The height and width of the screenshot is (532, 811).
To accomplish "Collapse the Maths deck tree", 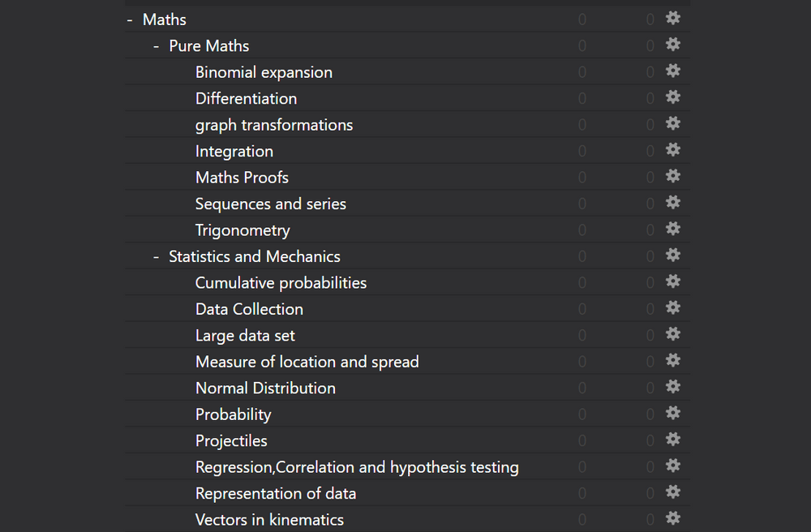I will tap(130, 19).
